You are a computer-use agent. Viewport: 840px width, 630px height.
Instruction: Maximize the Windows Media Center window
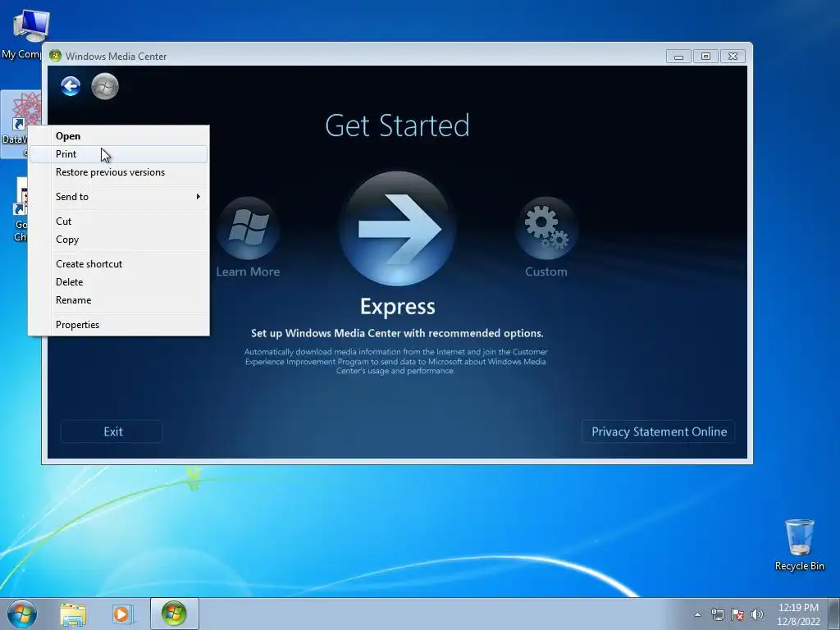705,57
